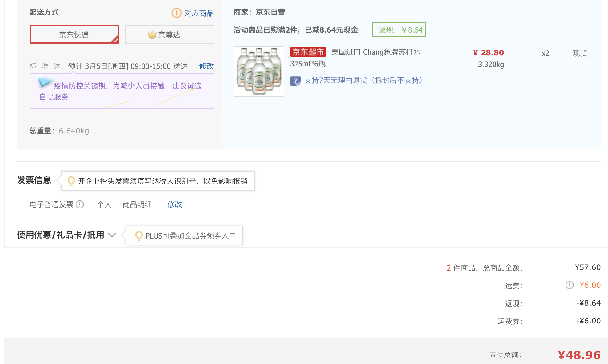Viewport: 608px width, 364px height.
Task: Select 京尊达 delivery option
Action: point(169,34)
